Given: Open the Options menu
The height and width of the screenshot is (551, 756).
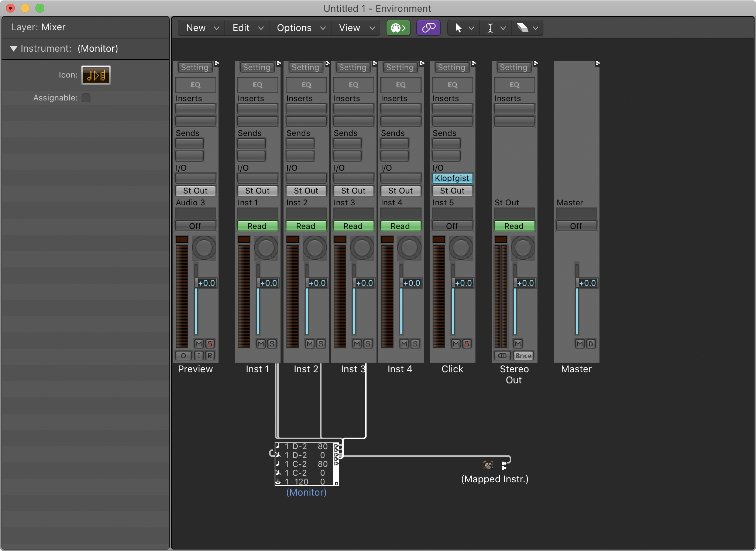Looking at the screenshot, I should (x=301, y=28).
